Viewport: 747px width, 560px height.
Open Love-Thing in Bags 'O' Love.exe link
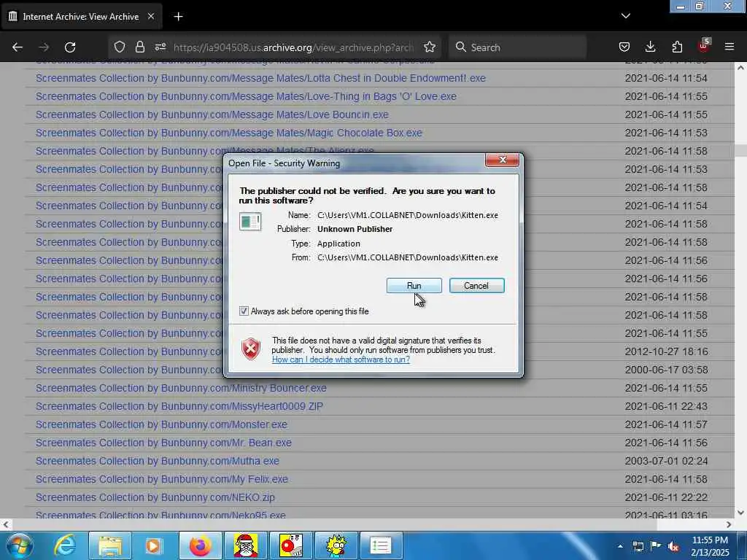[246, 96]
